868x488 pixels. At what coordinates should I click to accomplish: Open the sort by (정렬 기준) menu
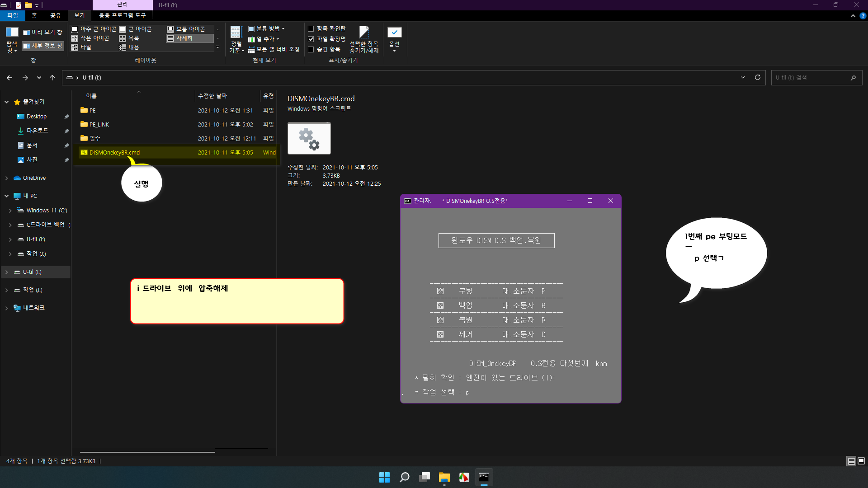point(236,40)
